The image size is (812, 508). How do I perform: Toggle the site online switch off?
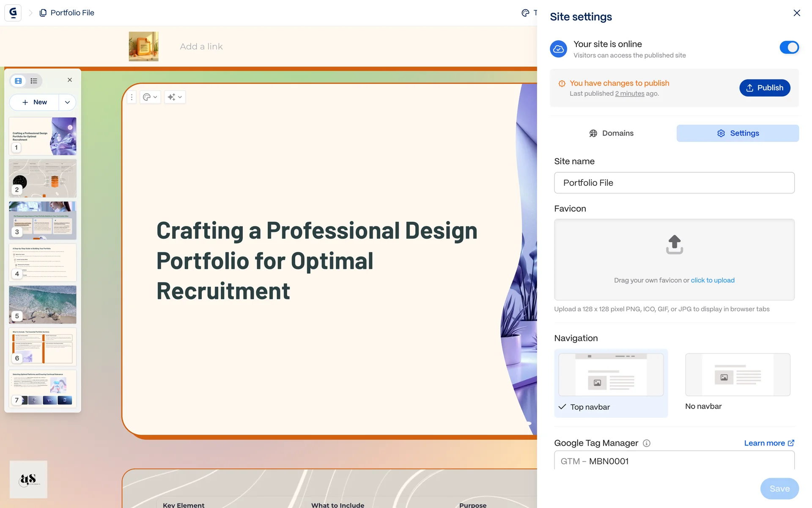pos(789,47)
